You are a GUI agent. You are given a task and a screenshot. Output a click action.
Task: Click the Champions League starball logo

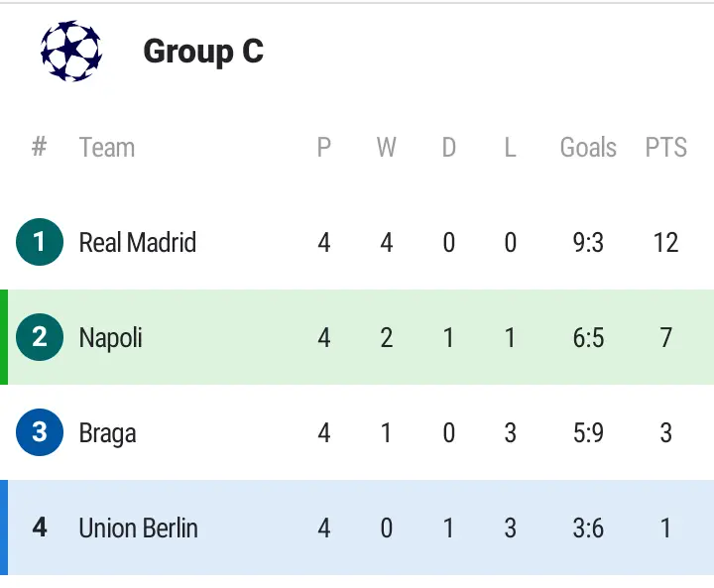(70, 52)
